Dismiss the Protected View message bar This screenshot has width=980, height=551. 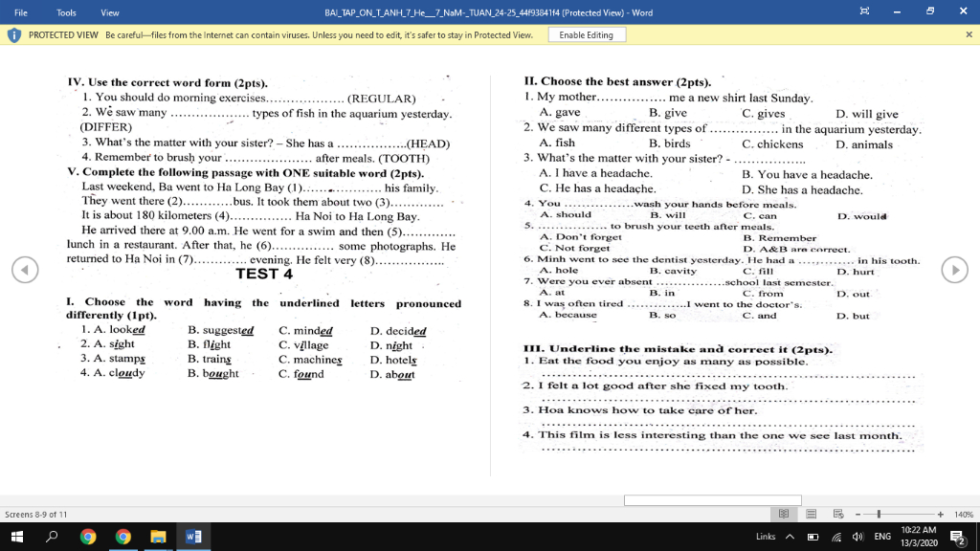click(x=969, y=35)
